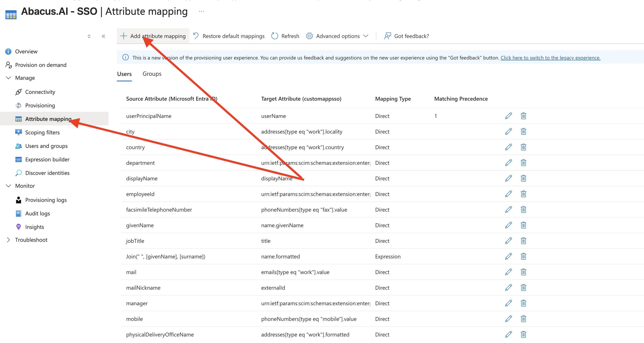Expand the Troubleshoot section

pyautogui.click(x=8, y=240)
